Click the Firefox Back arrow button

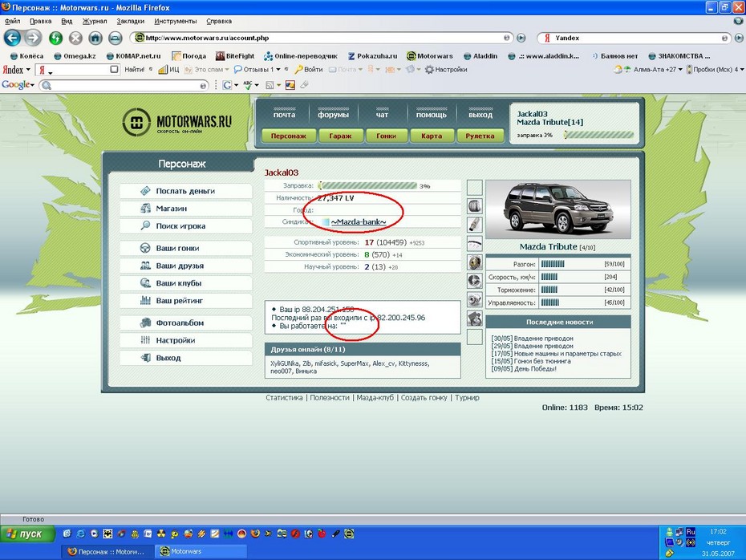click(x=12, y=38)
